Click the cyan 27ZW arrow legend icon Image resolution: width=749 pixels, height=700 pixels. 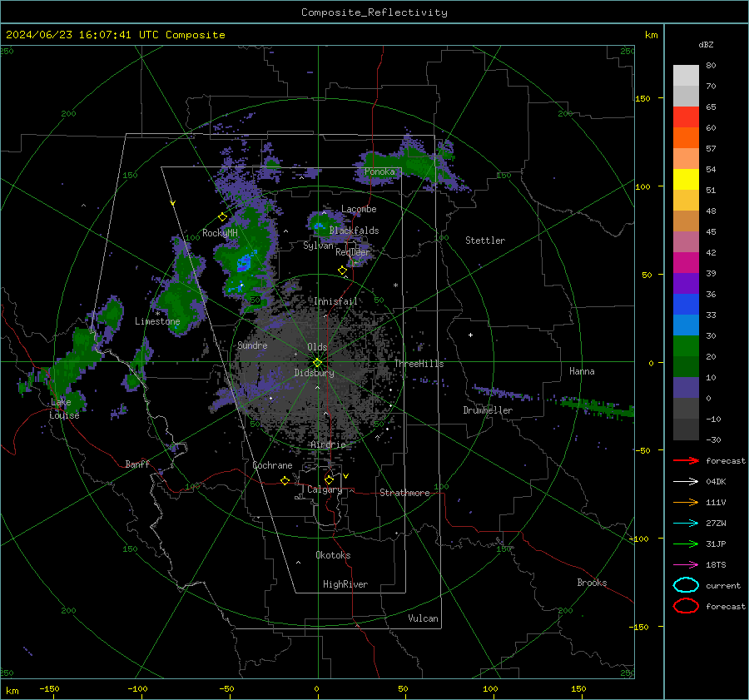[686, 524]
